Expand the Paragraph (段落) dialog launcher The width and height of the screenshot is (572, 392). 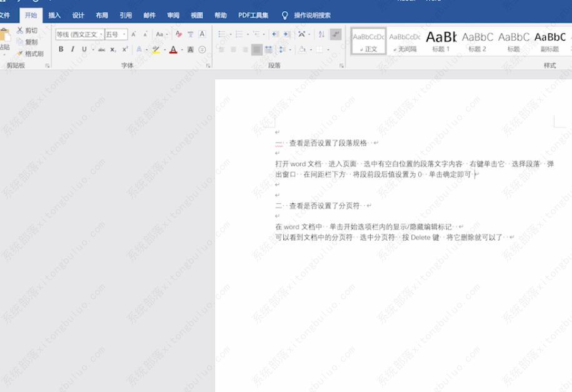[341, 66]
